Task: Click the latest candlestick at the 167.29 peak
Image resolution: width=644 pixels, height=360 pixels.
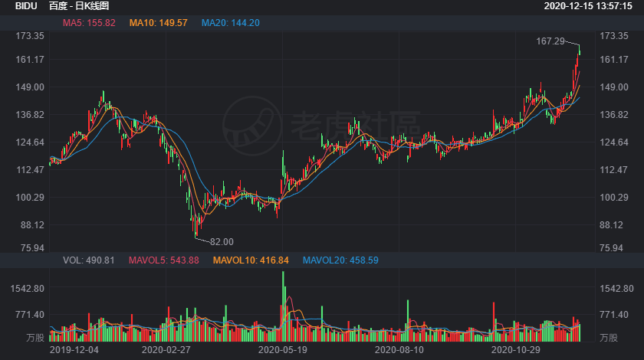Action: pyautogui.click(x=580, y=50)
